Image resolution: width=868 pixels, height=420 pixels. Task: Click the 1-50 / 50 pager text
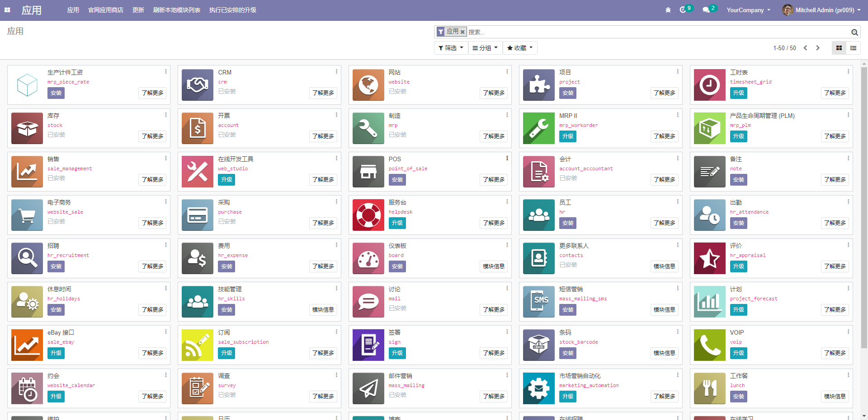click(784, 48)
